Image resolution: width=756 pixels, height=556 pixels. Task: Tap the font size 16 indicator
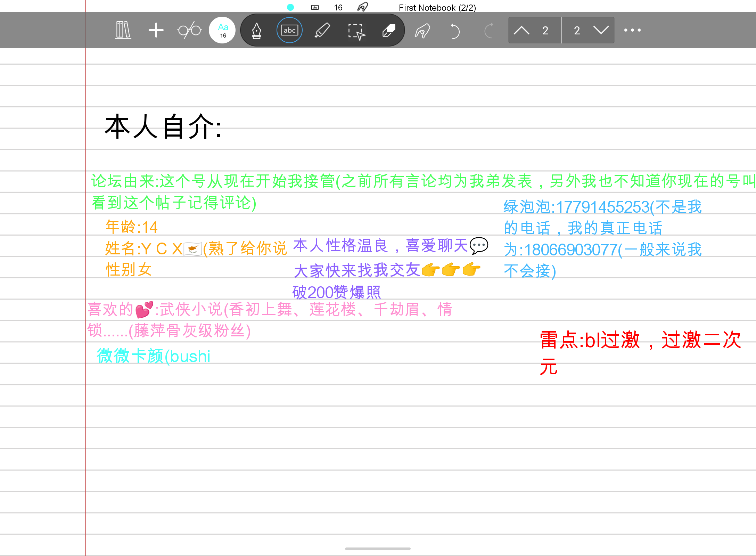338,7
